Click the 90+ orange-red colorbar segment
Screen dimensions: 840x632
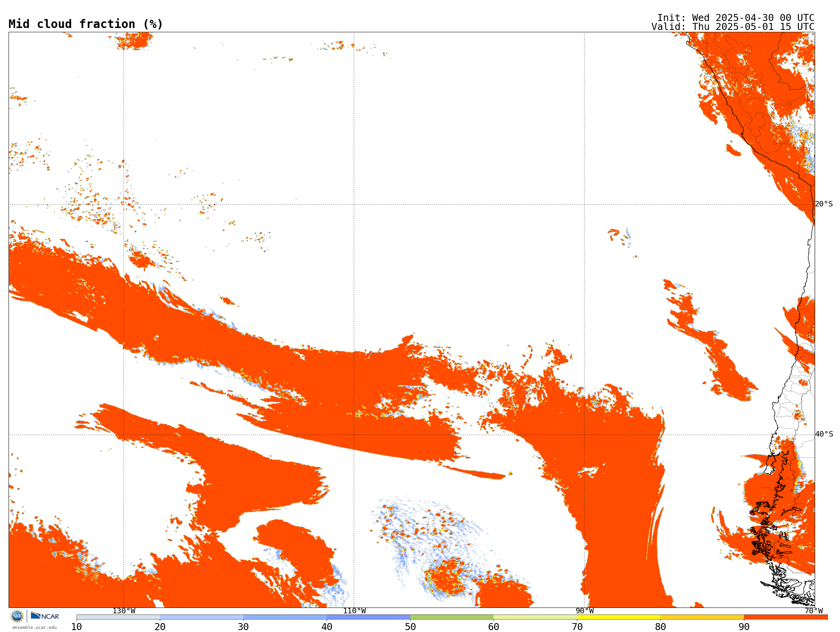(786, 617)
